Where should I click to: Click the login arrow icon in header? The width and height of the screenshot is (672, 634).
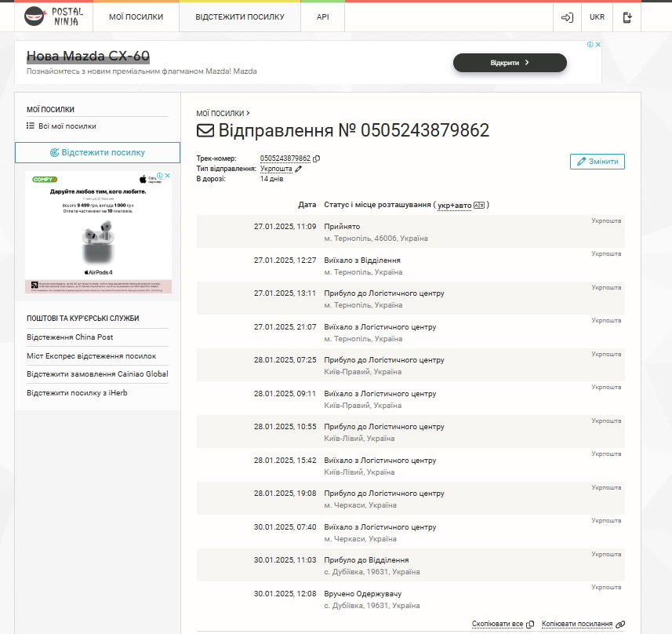(x=567, y=17)
